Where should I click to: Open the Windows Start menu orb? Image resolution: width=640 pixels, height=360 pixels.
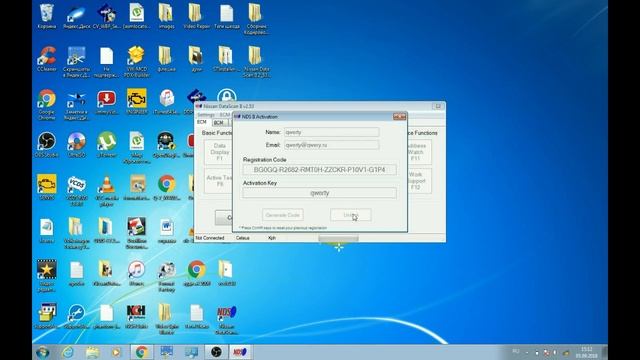42,352
